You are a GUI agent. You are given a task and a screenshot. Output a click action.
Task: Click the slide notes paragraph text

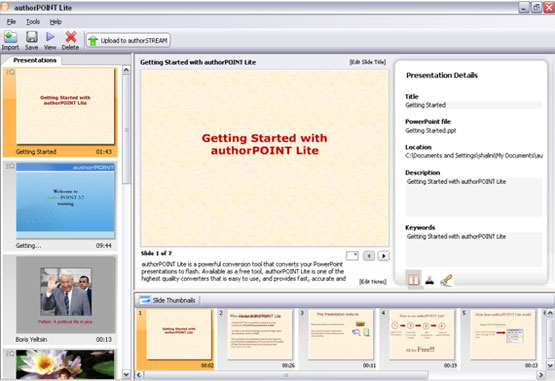click(x=244, y=272)
